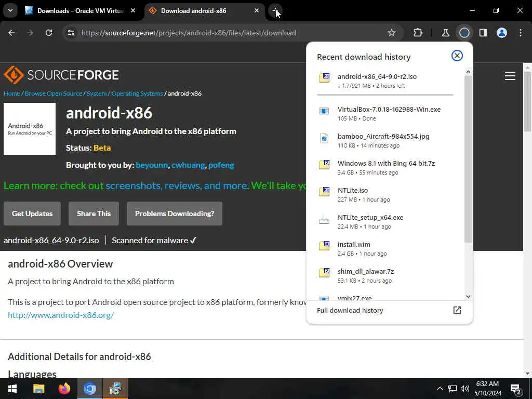
Task: Click the download list scrollbar down arrow
Action: (x=468, y=297)
